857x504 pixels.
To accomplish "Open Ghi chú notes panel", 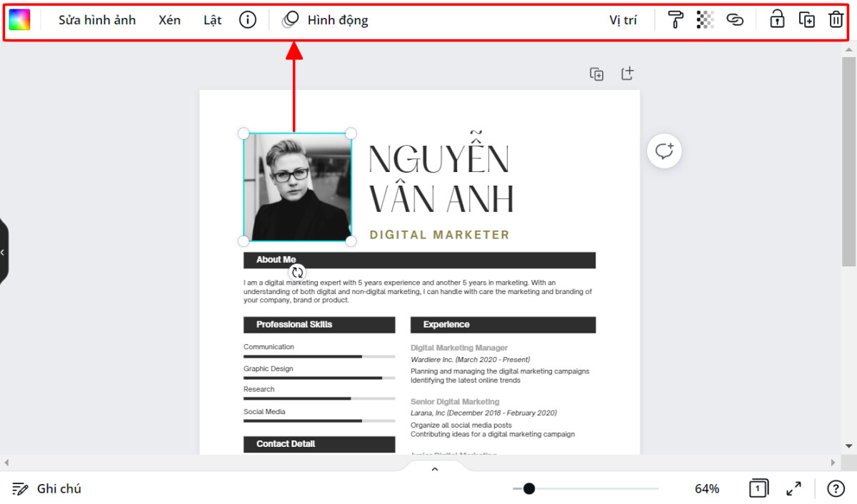I will (46, 489).
